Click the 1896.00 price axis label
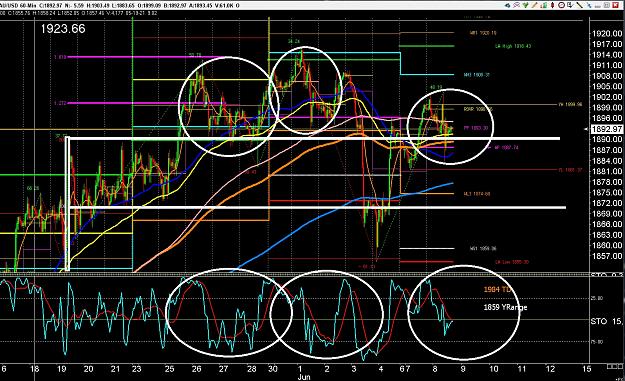 click(607, 118)
